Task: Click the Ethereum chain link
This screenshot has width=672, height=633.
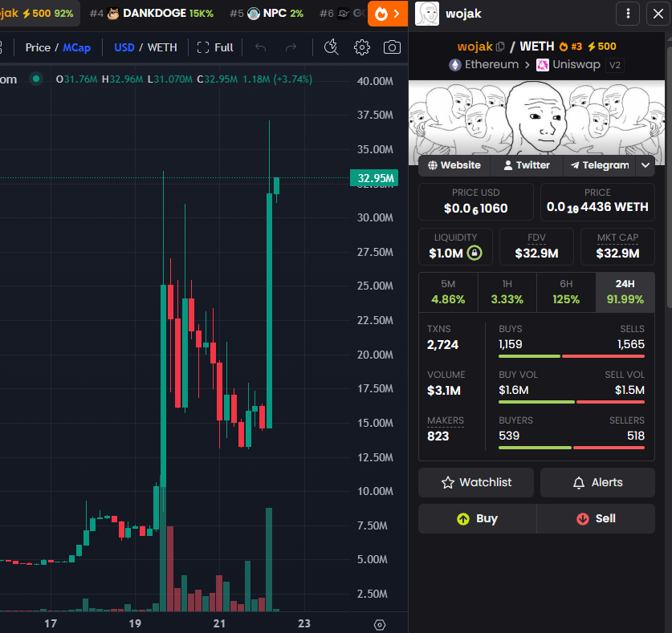Action: coord(483,65)
